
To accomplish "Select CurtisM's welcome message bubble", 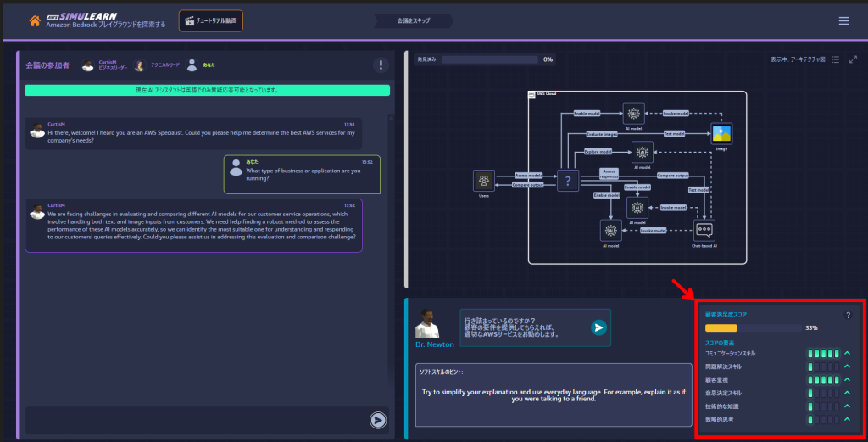I will pos(194,133).
